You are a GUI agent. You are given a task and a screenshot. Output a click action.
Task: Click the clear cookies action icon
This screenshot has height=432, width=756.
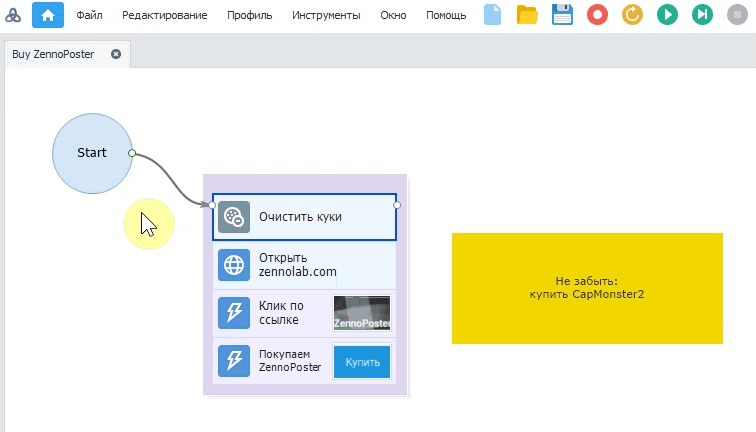click(x=234, y=217)
